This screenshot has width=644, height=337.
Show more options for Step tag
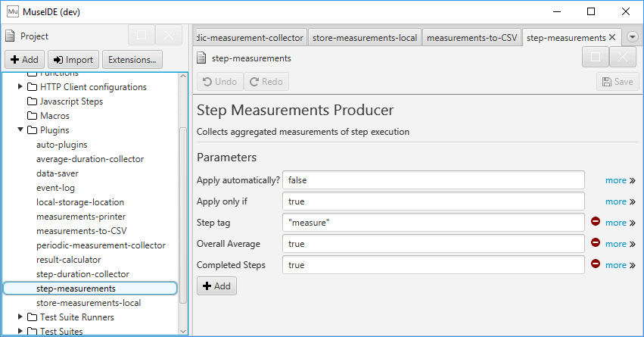(x=619, y=223)
